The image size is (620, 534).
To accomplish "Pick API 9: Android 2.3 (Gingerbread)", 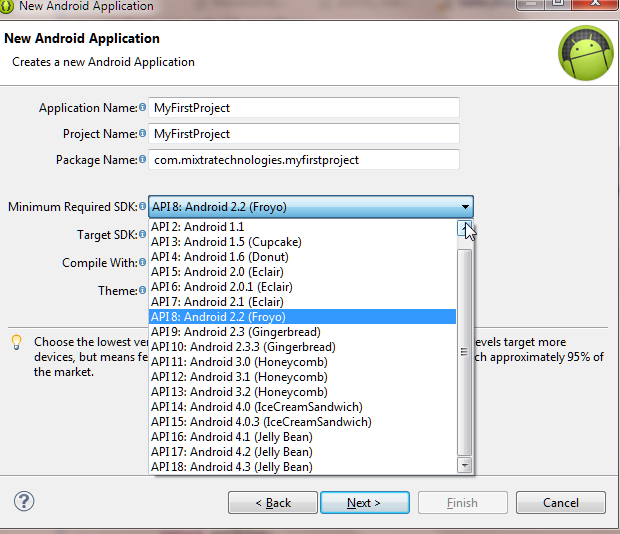I will pyautogui.click(x=302, y=332).
